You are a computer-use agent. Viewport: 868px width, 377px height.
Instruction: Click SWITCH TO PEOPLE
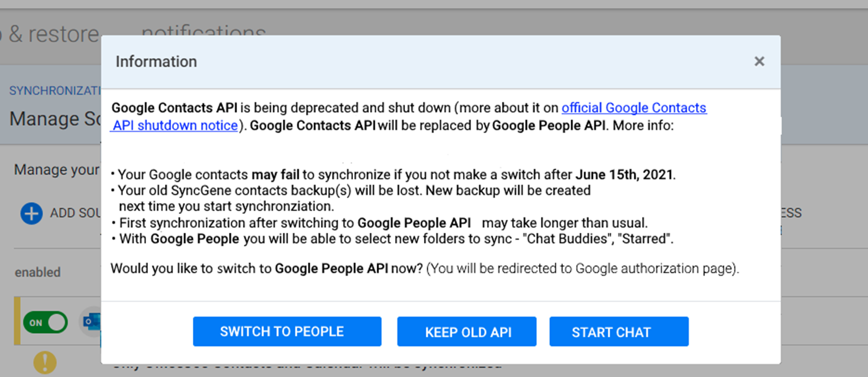287,331
